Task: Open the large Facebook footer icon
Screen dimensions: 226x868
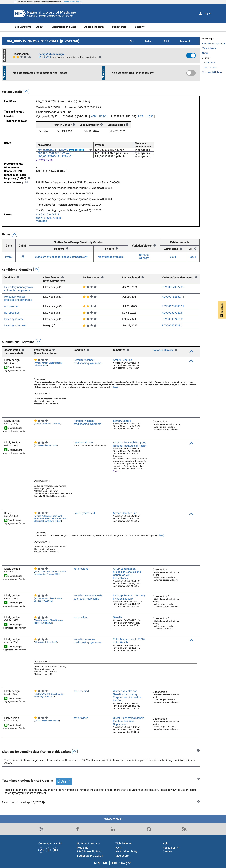Action: click(x=77, y=829)
